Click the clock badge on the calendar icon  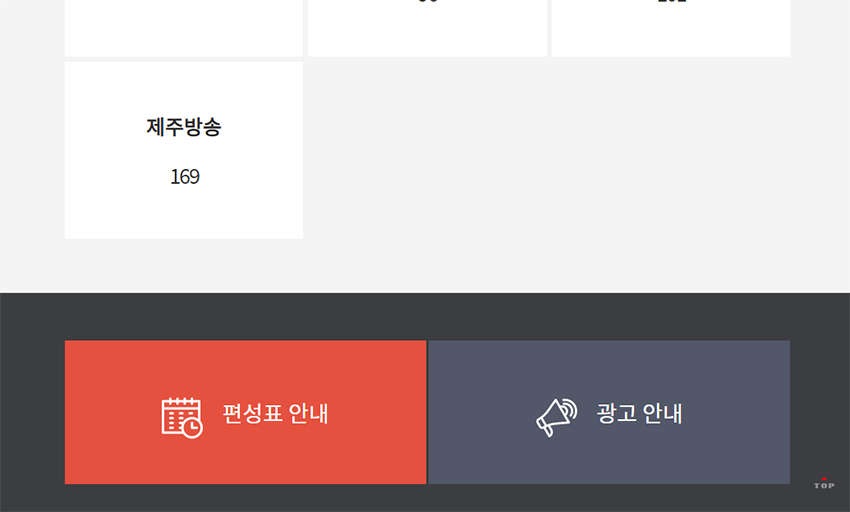point(192,428)
